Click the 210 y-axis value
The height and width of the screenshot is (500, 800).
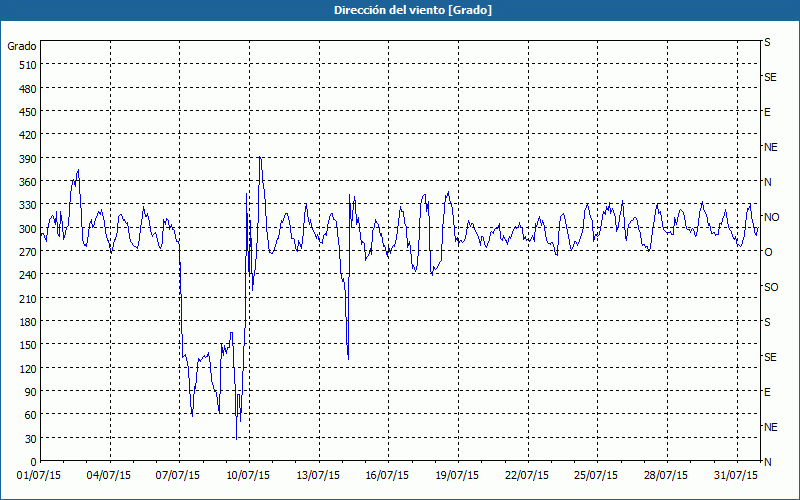tap(28, 298)
